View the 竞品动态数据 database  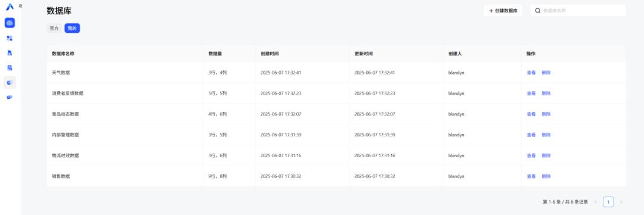point(531,114)
